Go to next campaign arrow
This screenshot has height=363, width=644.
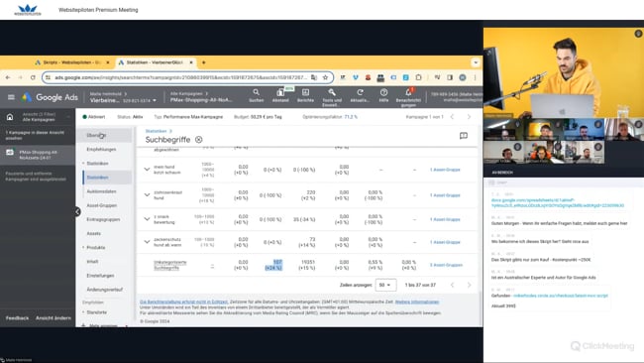click(469, 117)
